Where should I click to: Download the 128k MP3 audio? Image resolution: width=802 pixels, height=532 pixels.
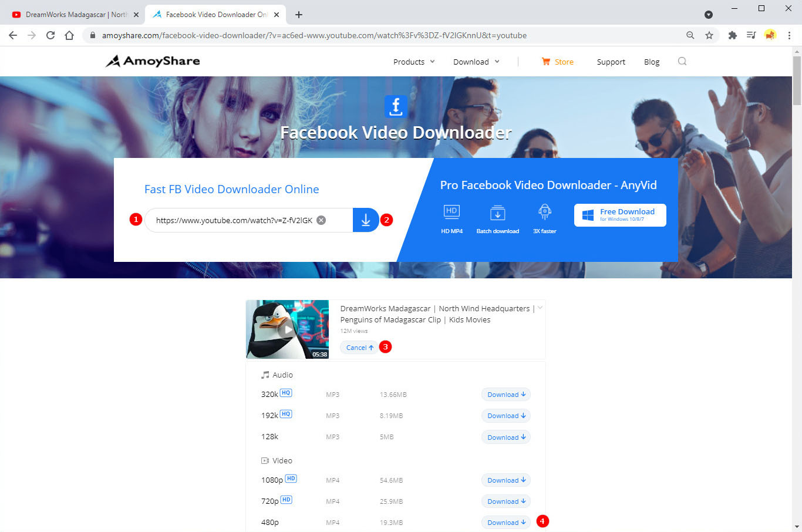506,437
